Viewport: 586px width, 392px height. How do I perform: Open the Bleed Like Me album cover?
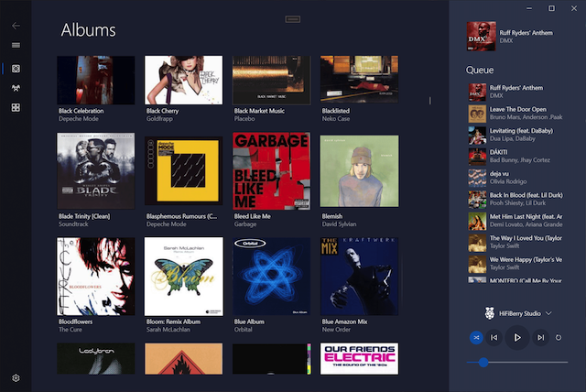tap(271, 171)
